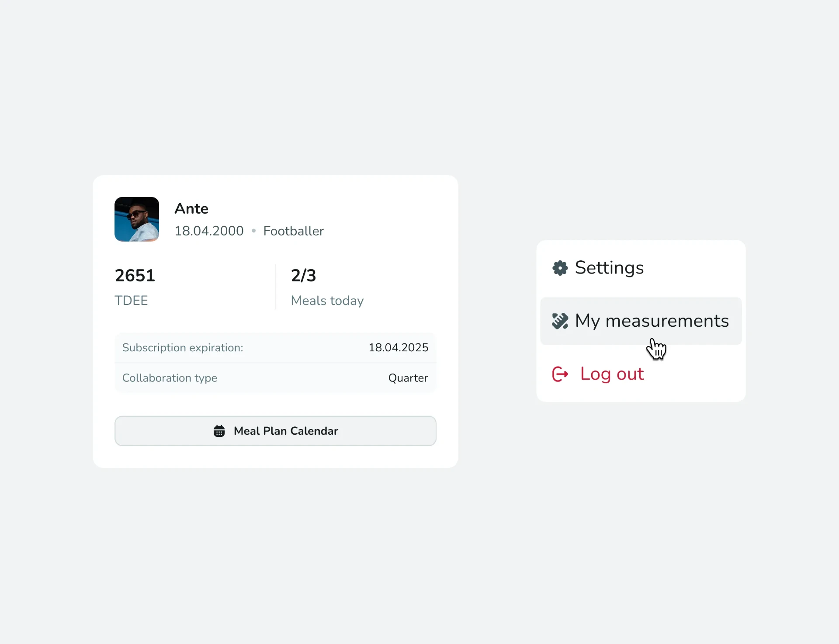Click the Settings gear icon

point(560,268)
